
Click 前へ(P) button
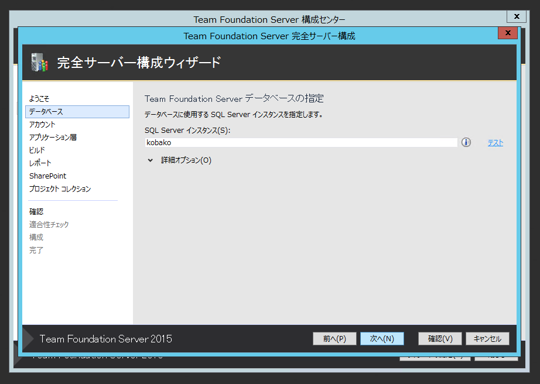pos(334,339)
